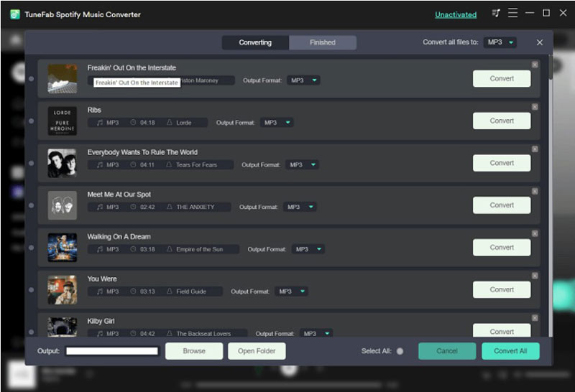The height and width of the screenshot is (392, 575).
Task: Switch to the Converting tab
Action: [x=255, y=42]
